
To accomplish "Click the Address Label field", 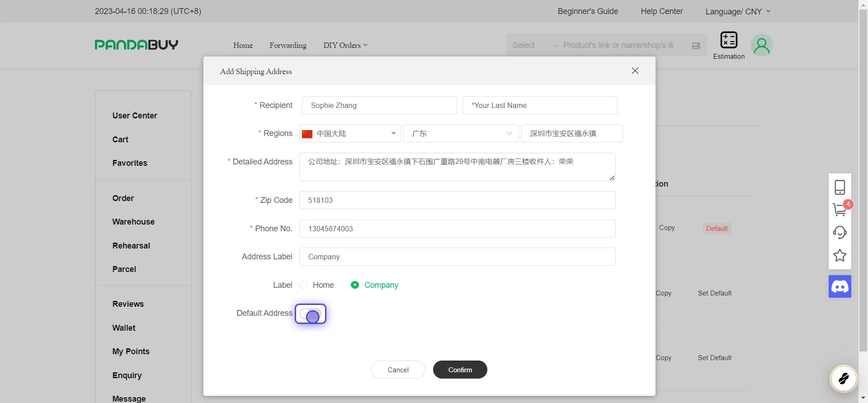I will coord(458,257).
